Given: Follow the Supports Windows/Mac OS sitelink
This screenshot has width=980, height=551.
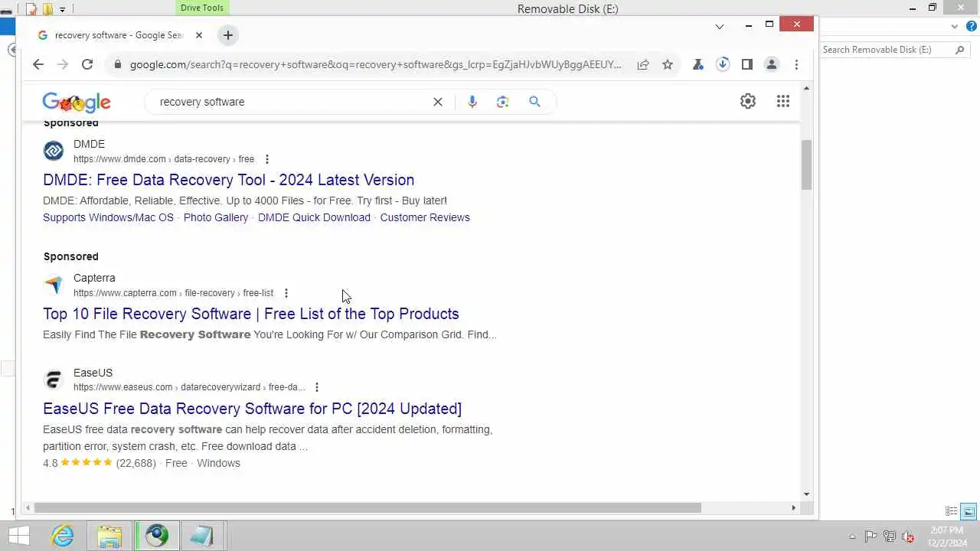Looking at the screenshot, I should pyautogui.click(x=108, y=217).
